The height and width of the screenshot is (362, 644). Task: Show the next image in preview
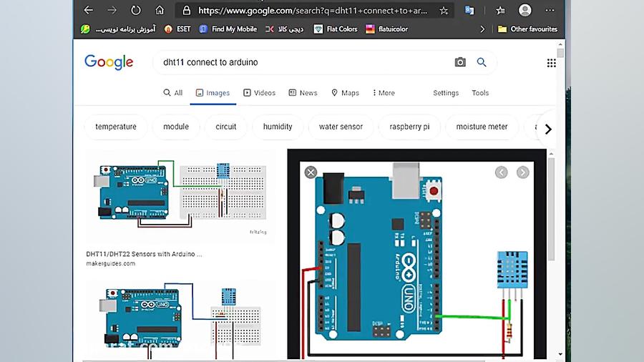coord(523,172)
